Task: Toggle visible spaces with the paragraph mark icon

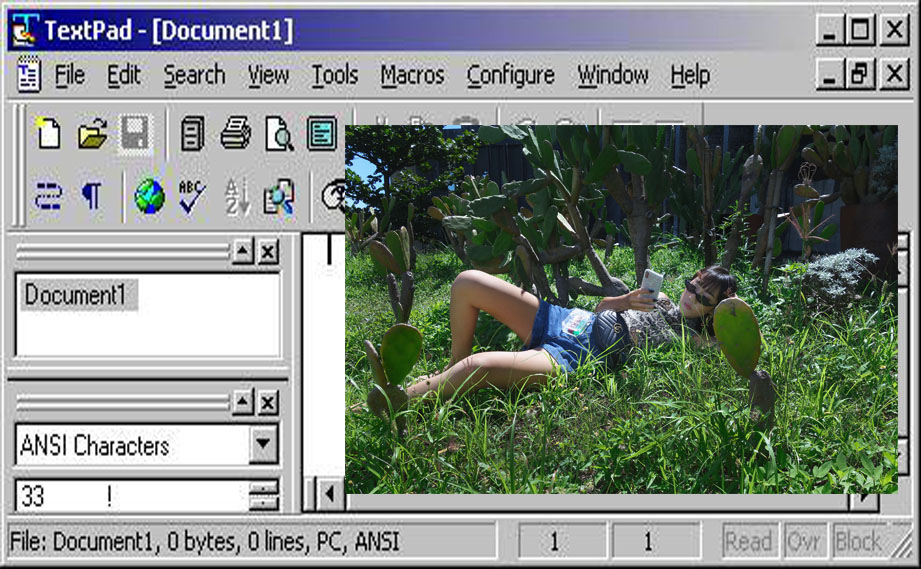Action: pyautogui.click(x=92, y=196)
